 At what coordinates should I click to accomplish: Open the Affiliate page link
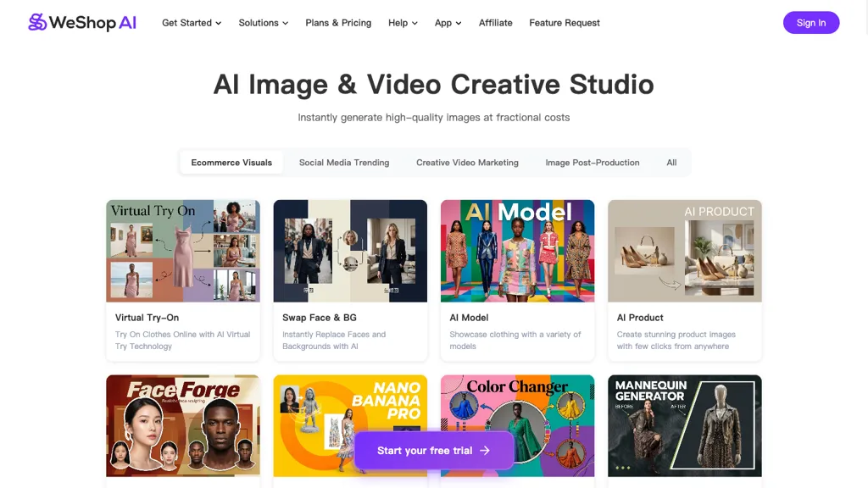pyautogui.click(x=495, y=23)
